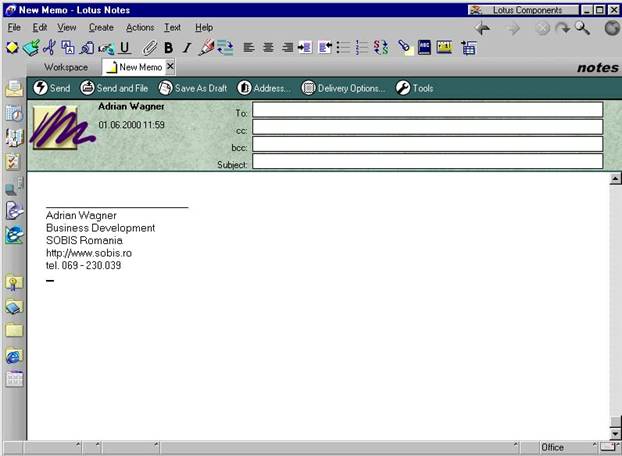622x456 pixels.
Task: Click Save As Draft button
Action: click(x=192, y=88)
